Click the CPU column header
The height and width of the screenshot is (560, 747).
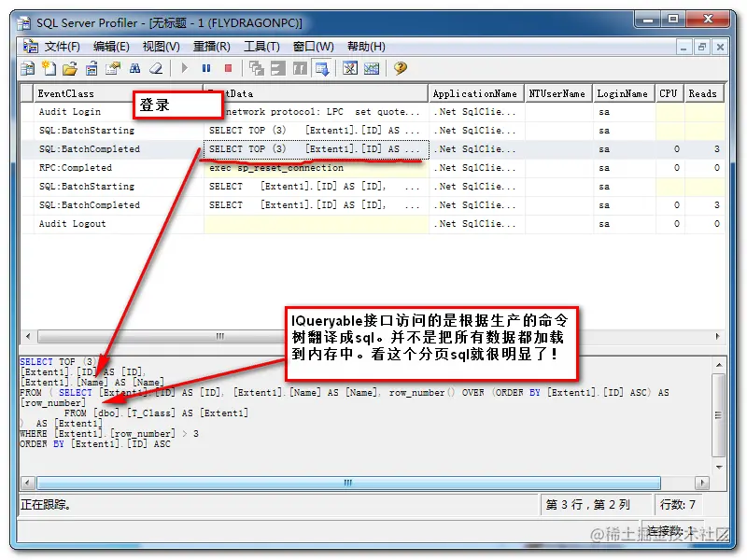coord(669,94)
